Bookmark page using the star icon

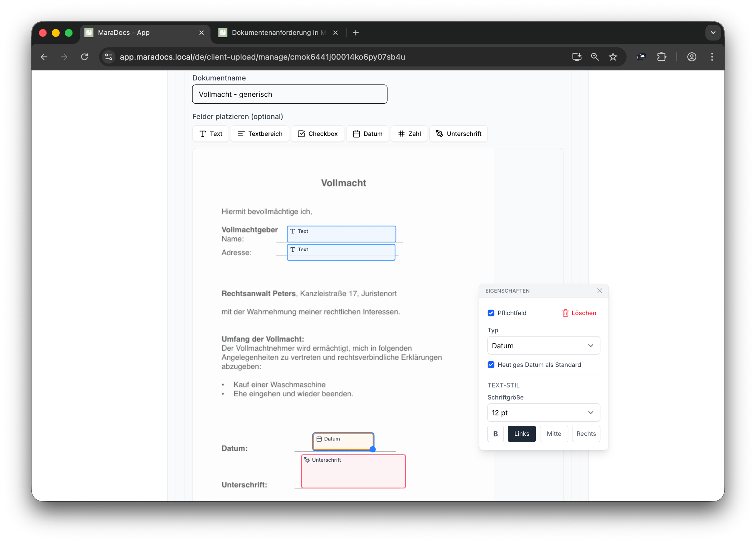pyautogui.click(x=613, y=57)
